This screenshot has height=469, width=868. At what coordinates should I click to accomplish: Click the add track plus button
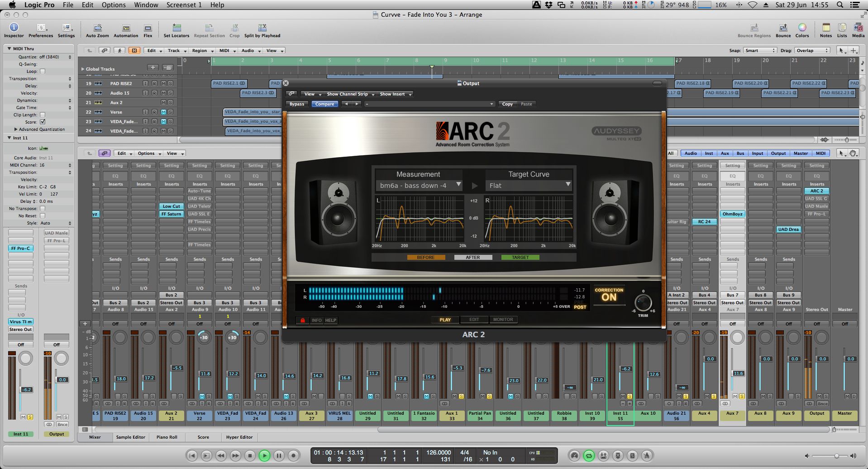pos(153,67)
